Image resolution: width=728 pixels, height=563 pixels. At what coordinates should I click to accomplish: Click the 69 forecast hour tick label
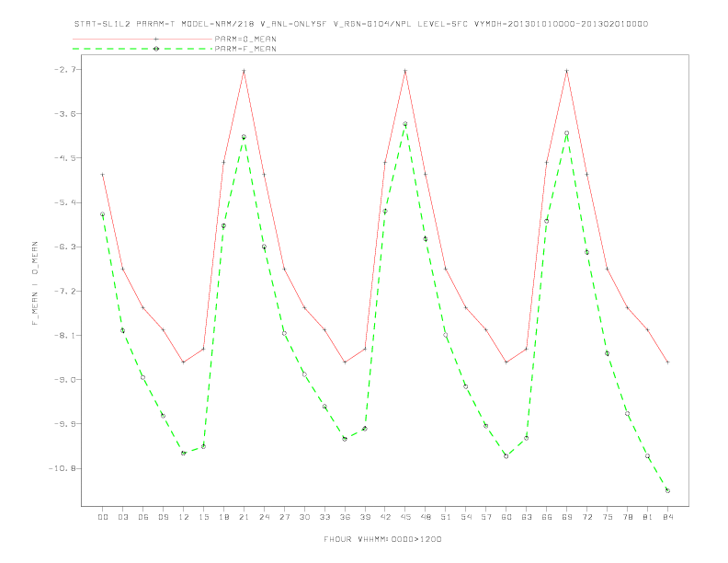pyautogui.click(x=567, y=517)
